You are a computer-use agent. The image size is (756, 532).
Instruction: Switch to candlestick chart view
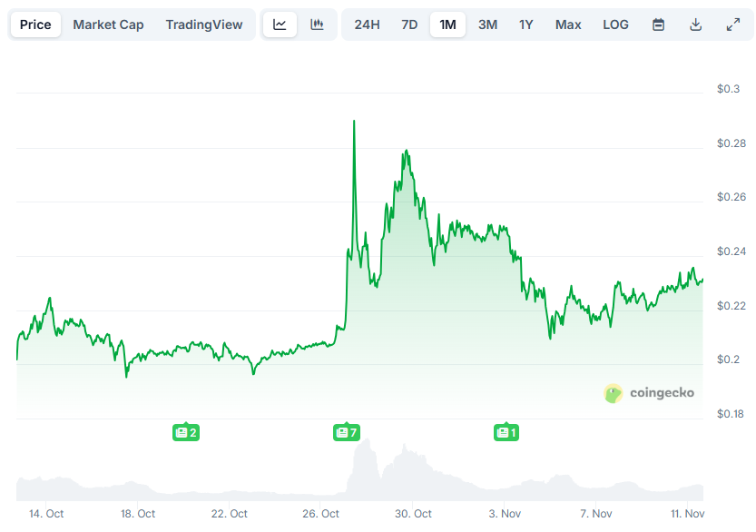316,25
